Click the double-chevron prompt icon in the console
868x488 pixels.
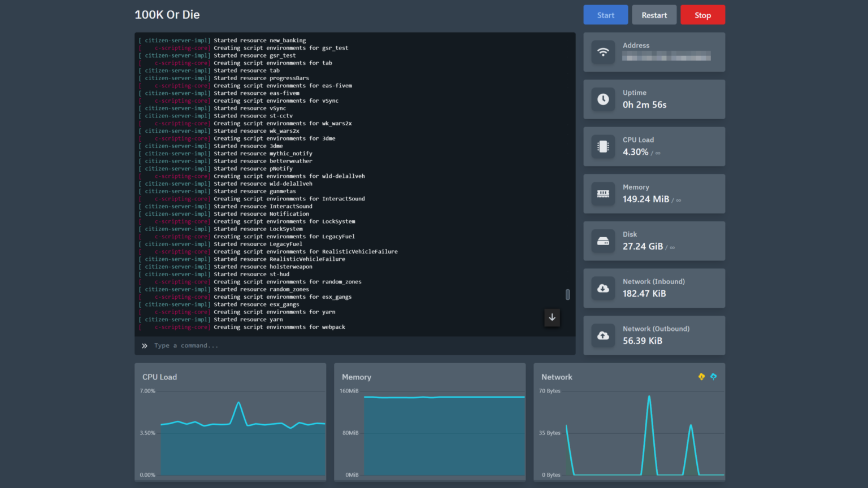(x=144, y=345)
